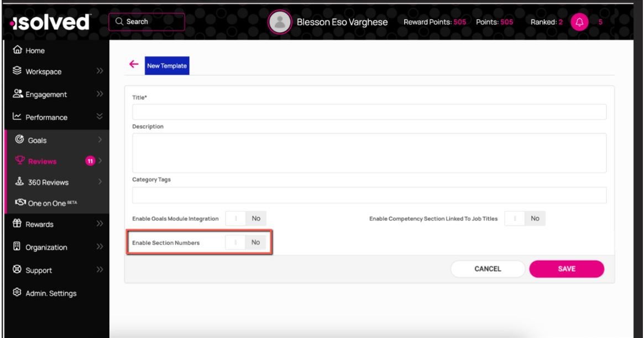Open notifications bell icon

click(579, 22)
